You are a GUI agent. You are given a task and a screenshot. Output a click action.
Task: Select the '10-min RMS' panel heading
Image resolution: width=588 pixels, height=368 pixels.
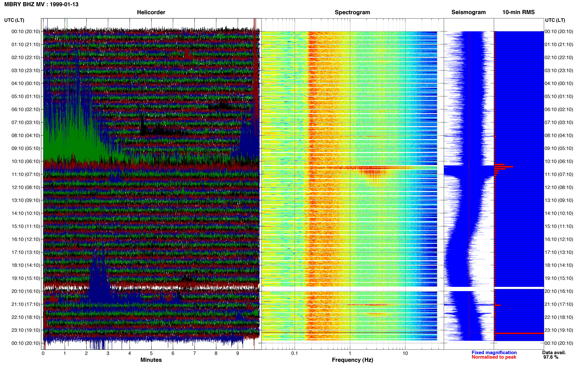point(518,12)
